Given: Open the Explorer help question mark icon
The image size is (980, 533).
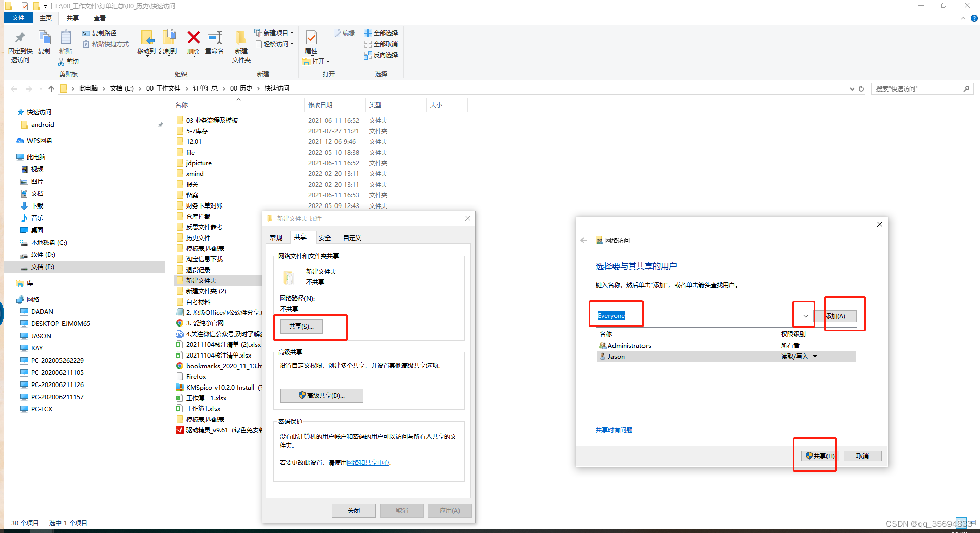Looking at the screenshot, I should pyautogui.click(x=974, y=18).
